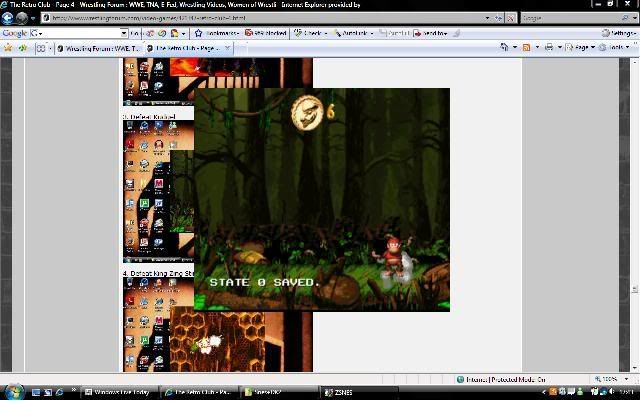Open the Tools menu in command bar
The image size is (640, 401).
[615, 47]
